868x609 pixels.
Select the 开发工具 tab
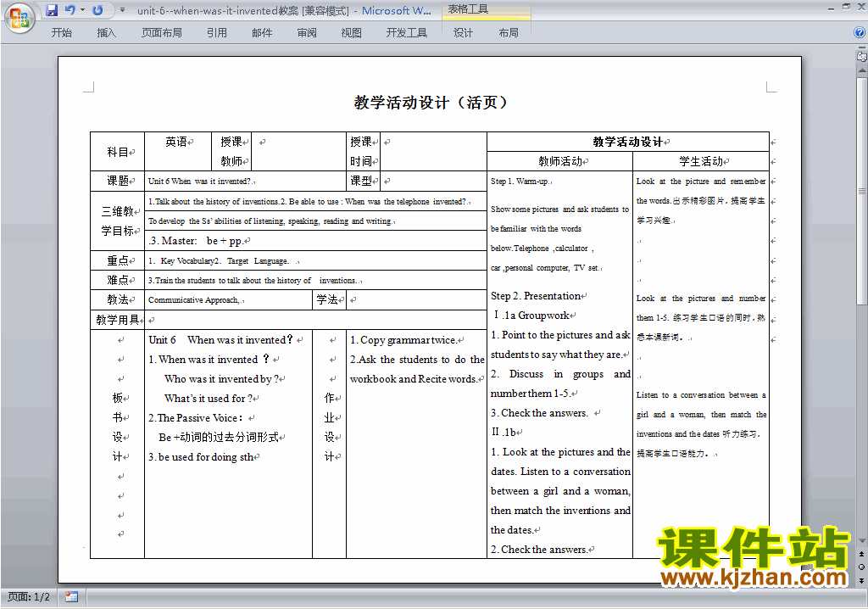(x=406, y=33)
